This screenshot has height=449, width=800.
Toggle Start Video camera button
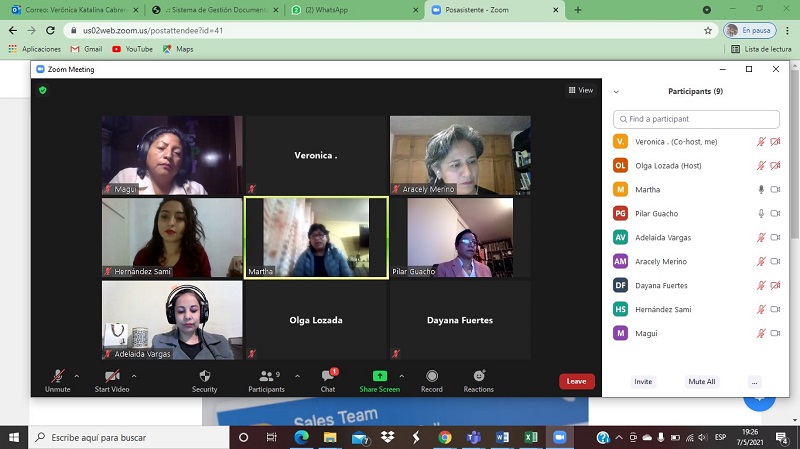pyautogui.click(x=111, y=377)
